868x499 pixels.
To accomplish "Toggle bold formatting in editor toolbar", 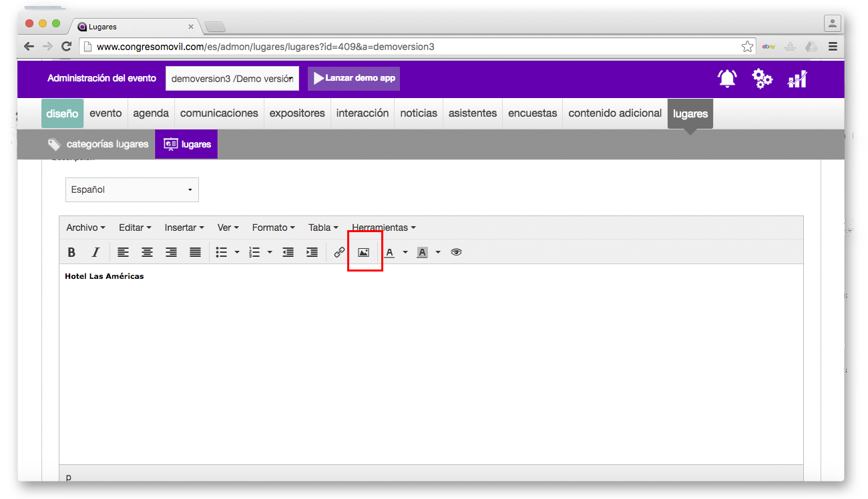I will [x=71, y=252].
